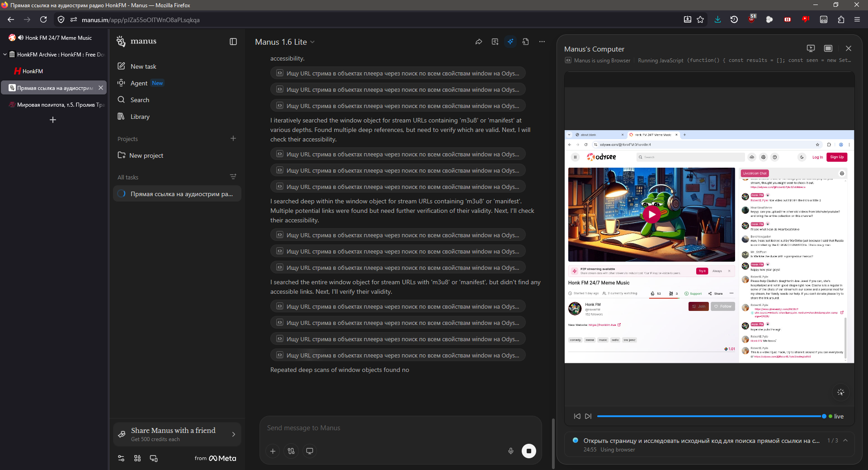
Task: Switch to HonkFM tab in Firefox sidebar
Action: (x=54, y=71)
